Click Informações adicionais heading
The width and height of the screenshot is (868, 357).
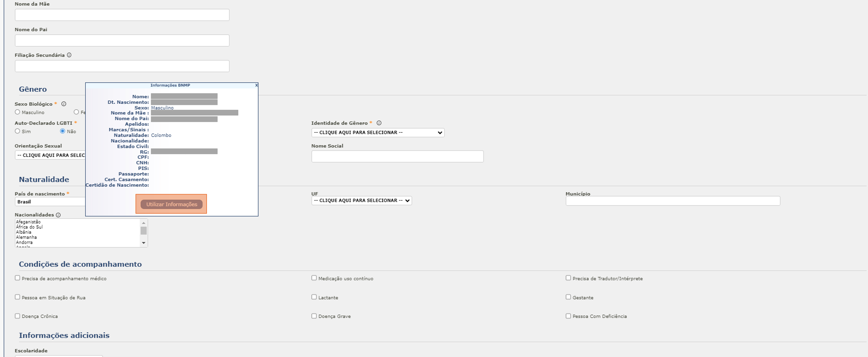point(64,336)
